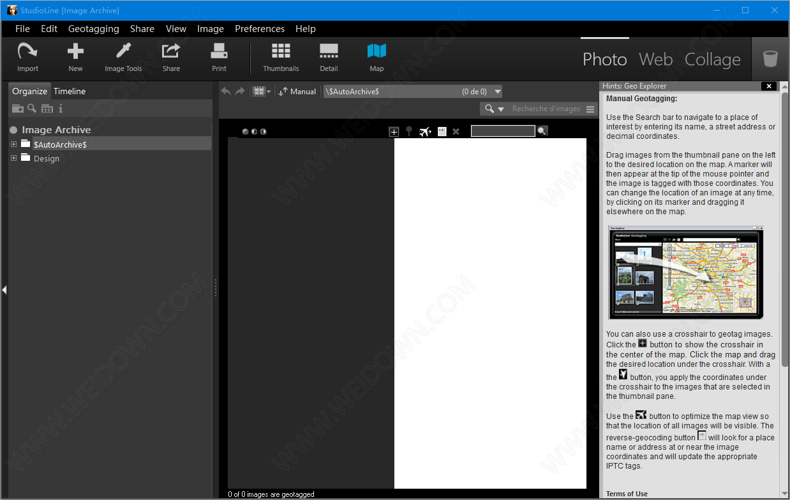Click the Image Archive root circle icon
790x500 pixels.
pos(14,130)
